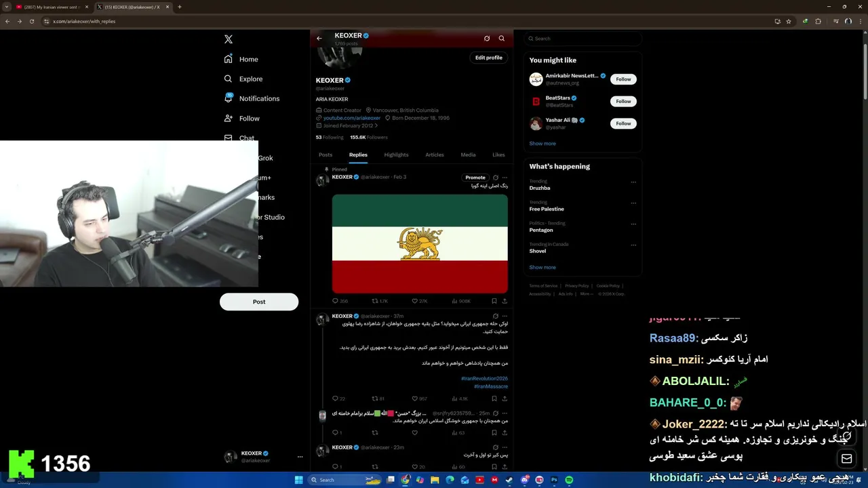
Task: Share the pinned flag post
Action: 505,301
